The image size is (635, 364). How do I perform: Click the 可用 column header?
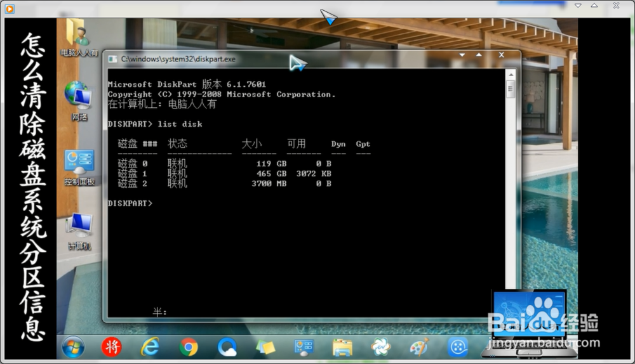[x=297, y=143]
